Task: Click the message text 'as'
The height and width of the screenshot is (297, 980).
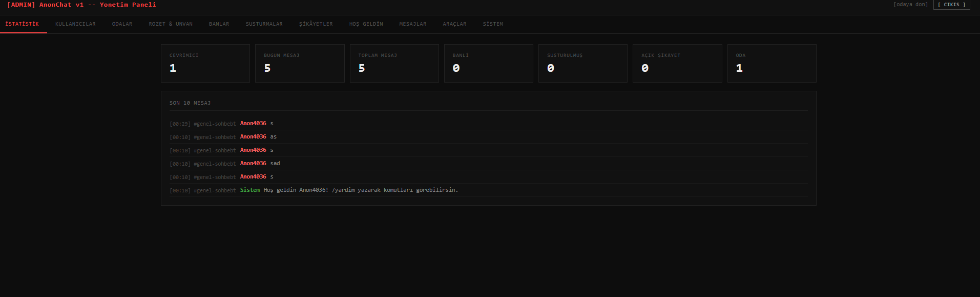Action: [x=274, y=137]
